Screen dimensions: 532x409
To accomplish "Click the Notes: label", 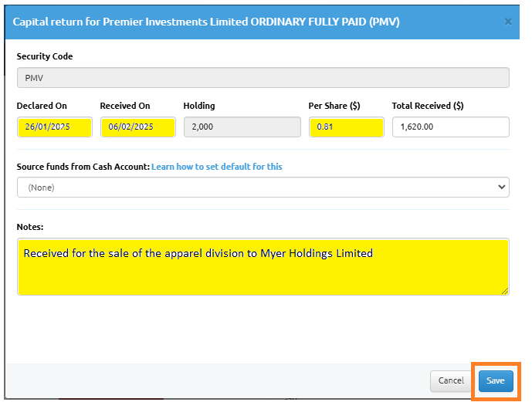I will tap(30, 227).
